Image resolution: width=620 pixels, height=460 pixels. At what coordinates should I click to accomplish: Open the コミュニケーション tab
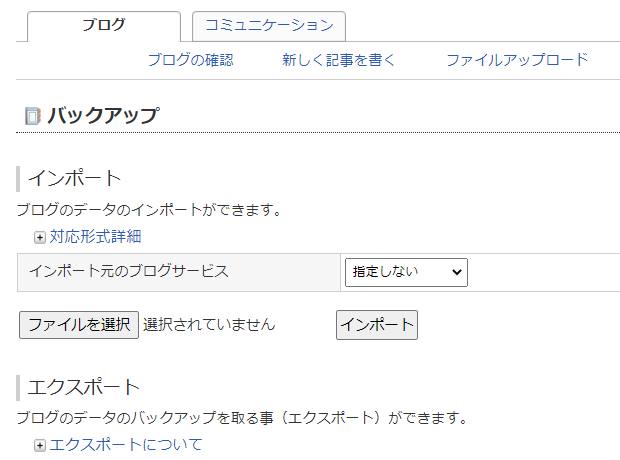pyautogui.click(x=268, y=26)
